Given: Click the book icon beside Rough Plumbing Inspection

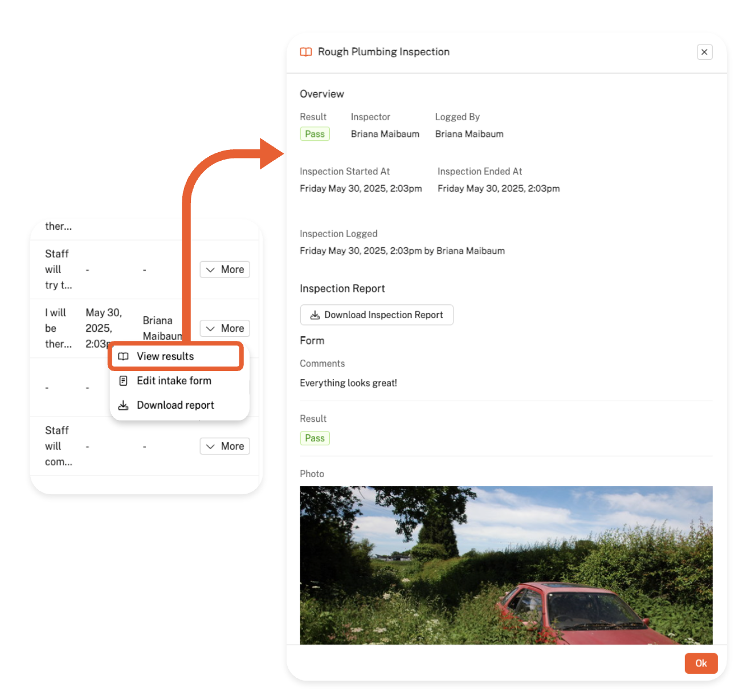Looking at the screenshot, I should (x=306, y=52).
